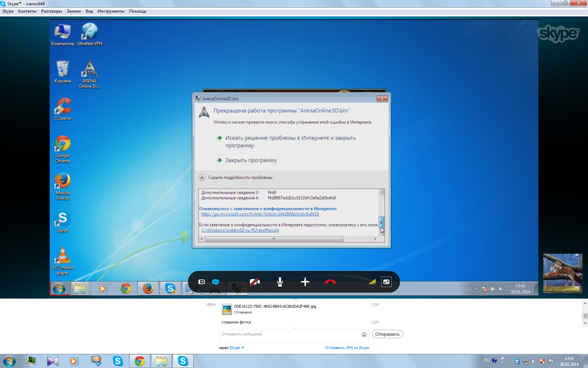The image size is (588, 368).
Task: Open the Вид menu
Action: tap(89, 11)
